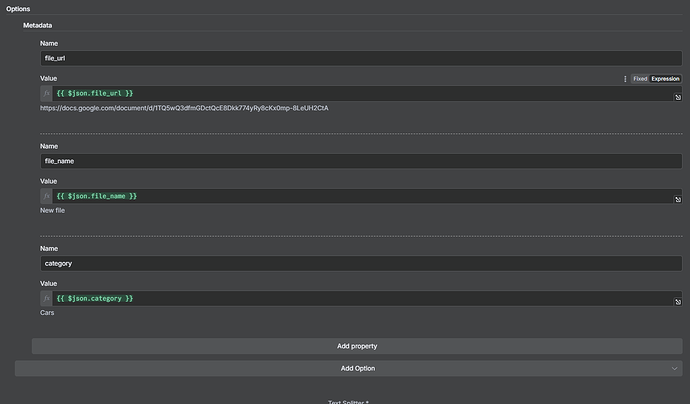Expand the Add Option dropdown
The image size is (690, 404).
[x=349, y=368]
